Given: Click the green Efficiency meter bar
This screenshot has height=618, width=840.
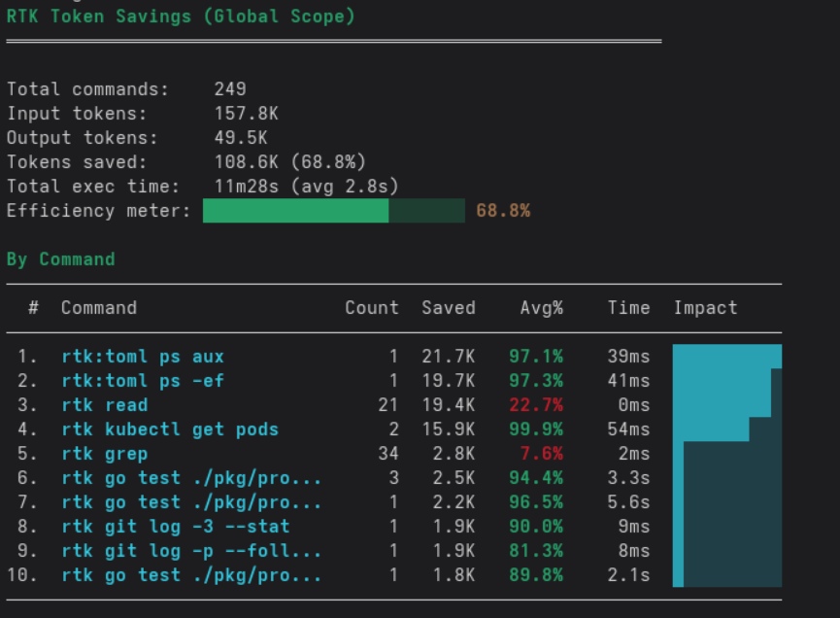Looking at the screenshot, I should click(x=334, y=211).
